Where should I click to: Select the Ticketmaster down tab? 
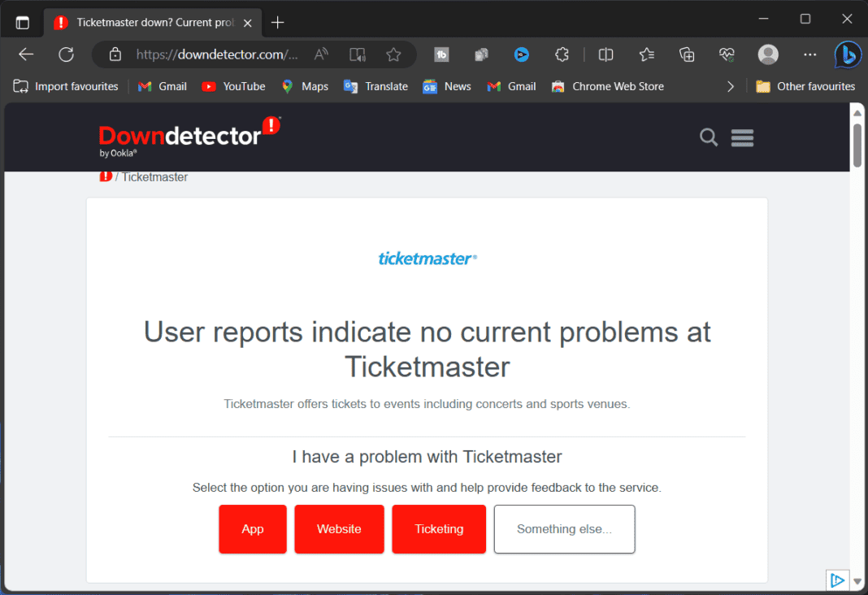153,23
